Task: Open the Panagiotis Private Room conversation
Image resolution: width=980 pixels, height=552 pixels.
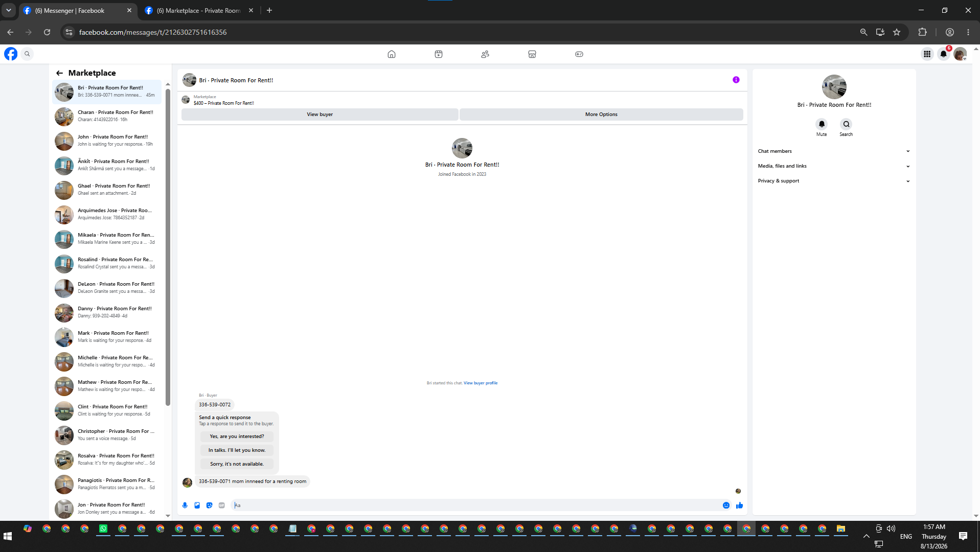Action: [x=107, y=484]
